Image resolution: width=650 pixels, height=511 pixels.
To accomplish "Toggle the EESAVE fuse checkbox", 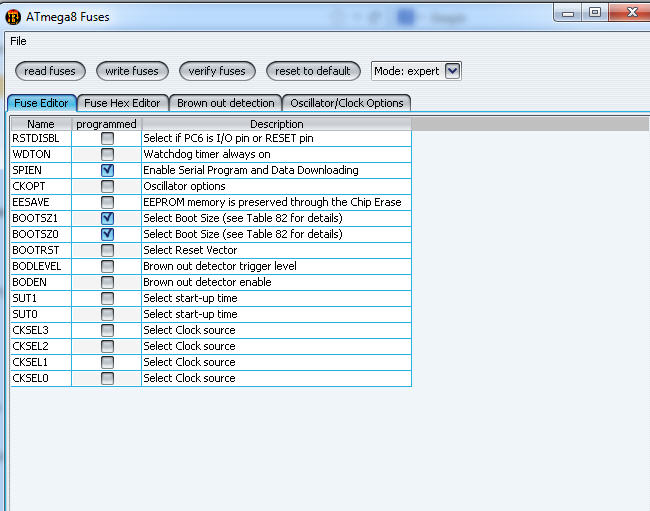I will click(x=107, y=202).
